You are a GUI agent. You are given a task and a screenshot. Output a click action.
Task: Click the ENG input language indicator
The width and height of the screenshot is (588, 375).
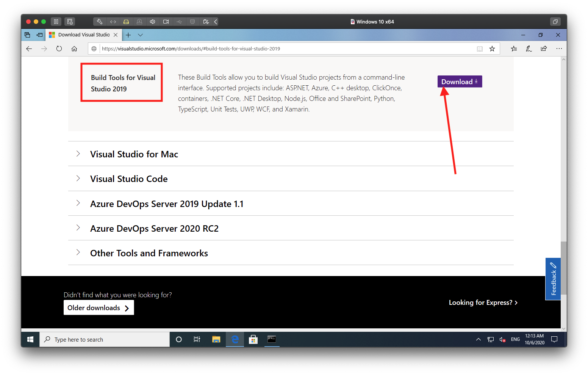point(515,339)
